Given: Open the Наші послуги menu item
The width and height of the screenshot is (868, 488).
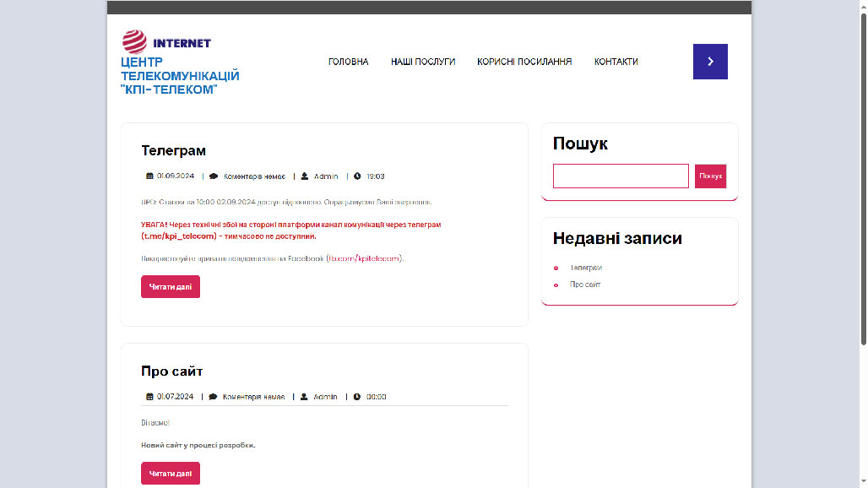Looking at the screenshot, I should (423, 62).
